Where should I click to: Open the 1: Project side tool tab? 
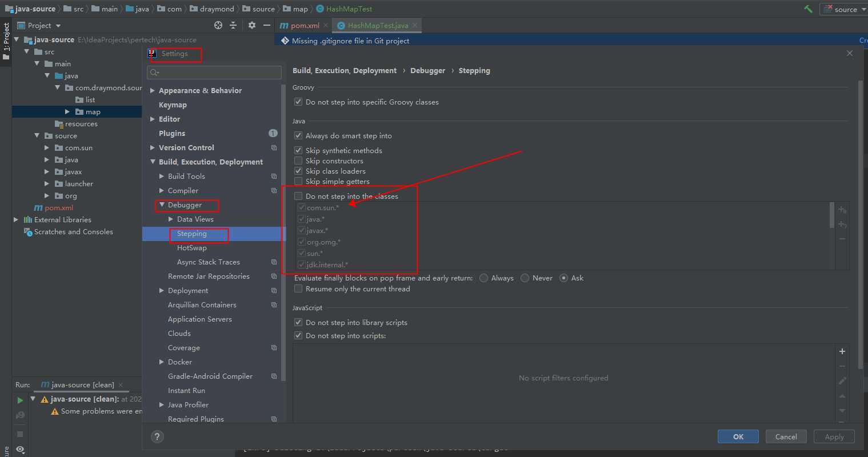tap(6, 41)
